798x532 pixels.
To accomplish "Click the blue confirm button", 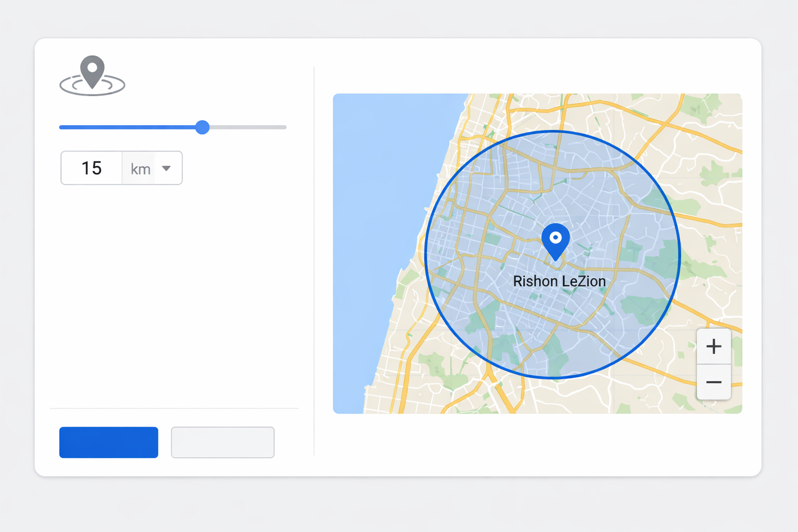I will pos(109,442).
